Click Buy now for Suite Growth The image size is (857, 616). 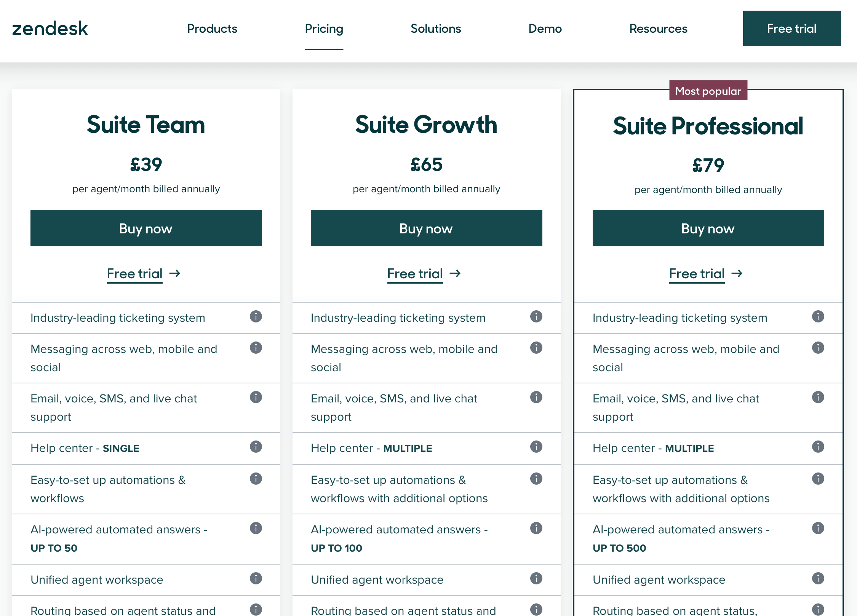[426, 228]
